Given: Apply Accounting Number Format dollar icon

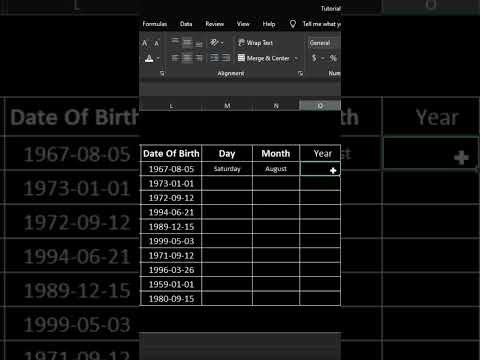Looking at the screenshot, I should pos(314,58).
